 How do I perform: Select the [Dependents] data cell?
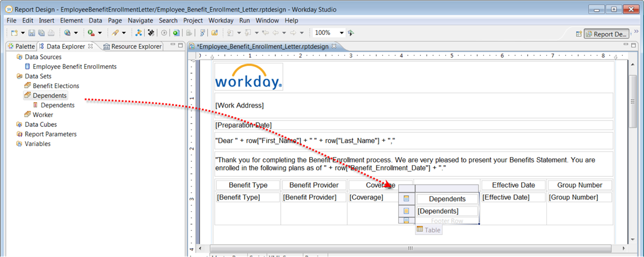tap(447, 211)
